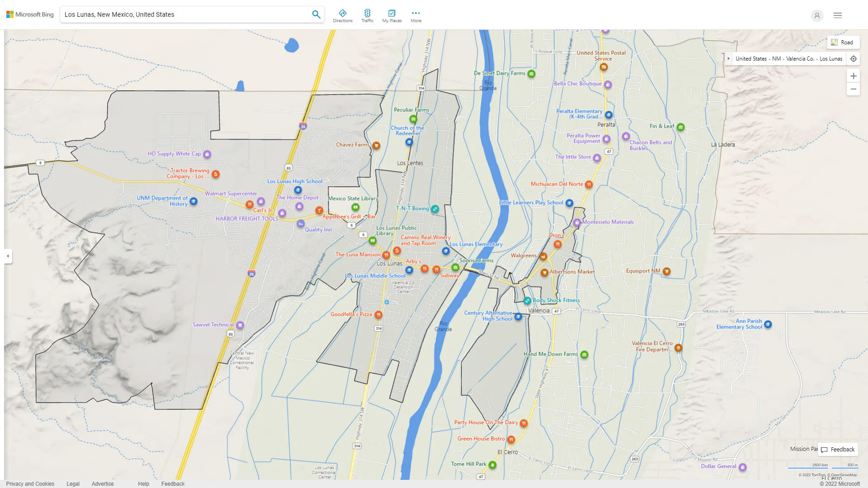Click the search magnifier icon

(316, 14)
